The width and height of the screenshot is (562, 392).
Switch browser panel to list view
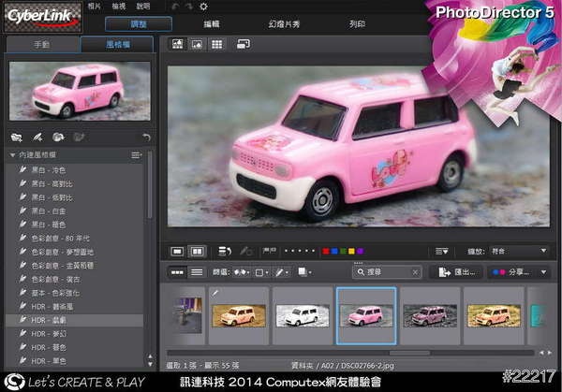click(198, 272)
